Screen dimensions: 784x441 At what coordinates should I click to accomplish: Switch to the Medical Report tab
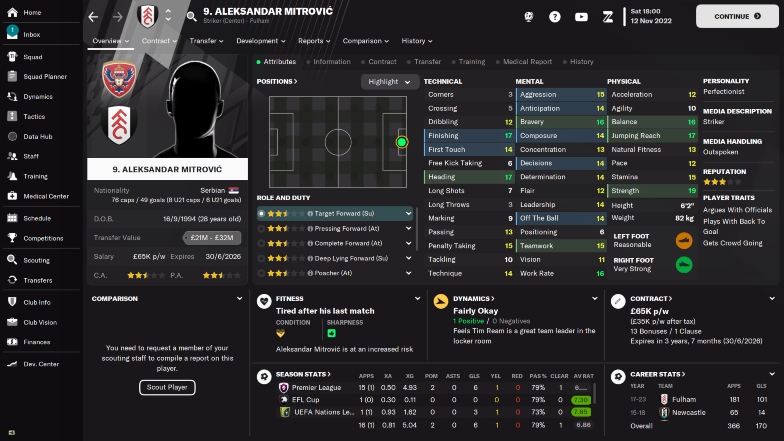[x=527, y=62]
